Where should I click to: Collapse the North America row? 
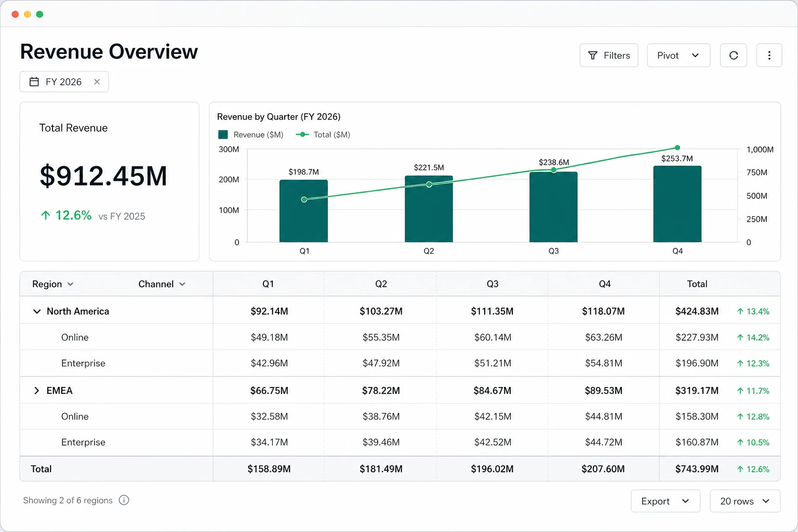coord(37,311)
